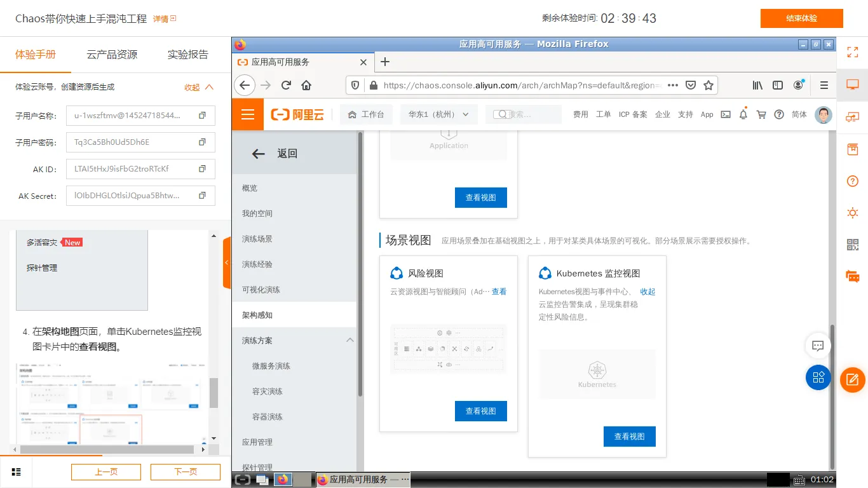The width and height of the screenshot is (868, 488).
Task: Click the manual step thumbnail image
Action: [111, 403]
